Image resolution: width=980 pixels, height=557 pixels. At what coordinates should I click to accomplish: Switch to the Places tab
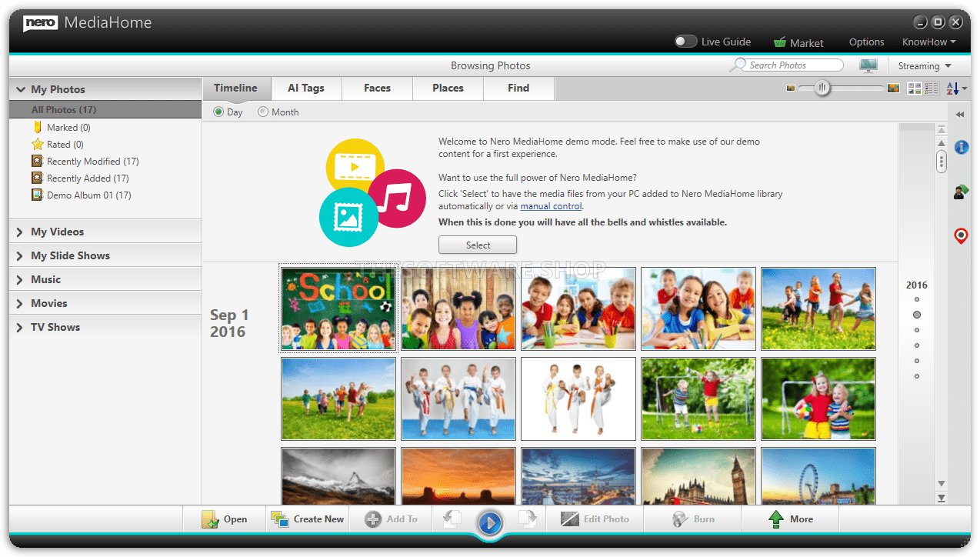[448, 88]
